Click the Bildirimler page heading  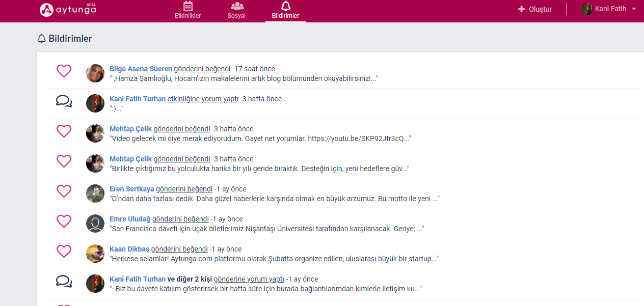click(70, 39)
